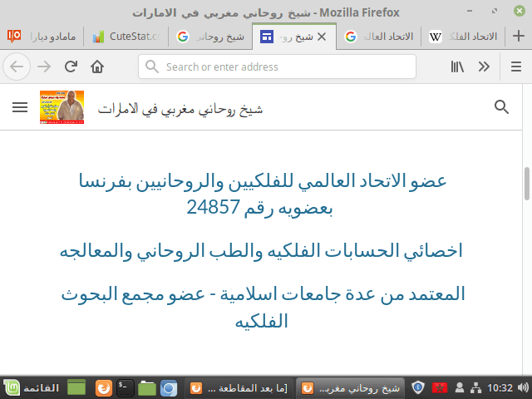
Task: Click the site search magnifier icon
Action: pyautogui.click(x=501, y=107)
